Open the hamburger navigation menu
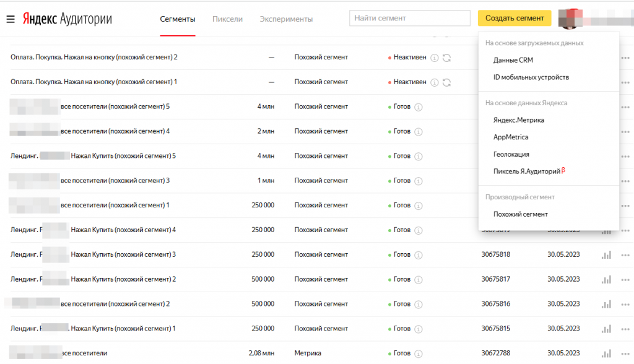This screenshot has height=364, width=634. coord(11,19)
